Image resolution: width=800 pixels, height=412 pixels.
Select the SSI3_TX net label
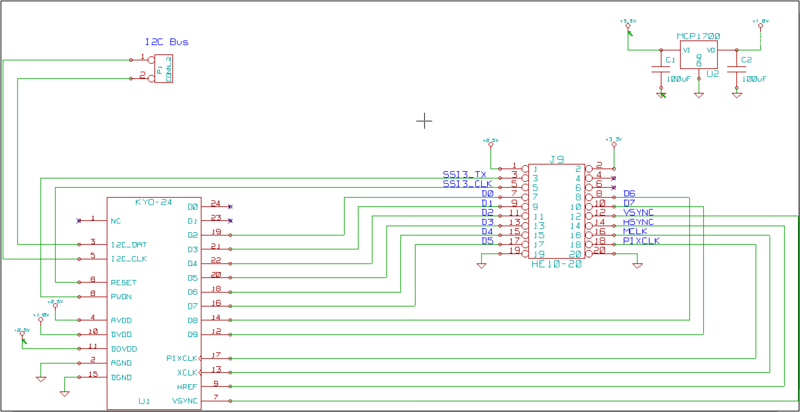[x=465, y=174]
